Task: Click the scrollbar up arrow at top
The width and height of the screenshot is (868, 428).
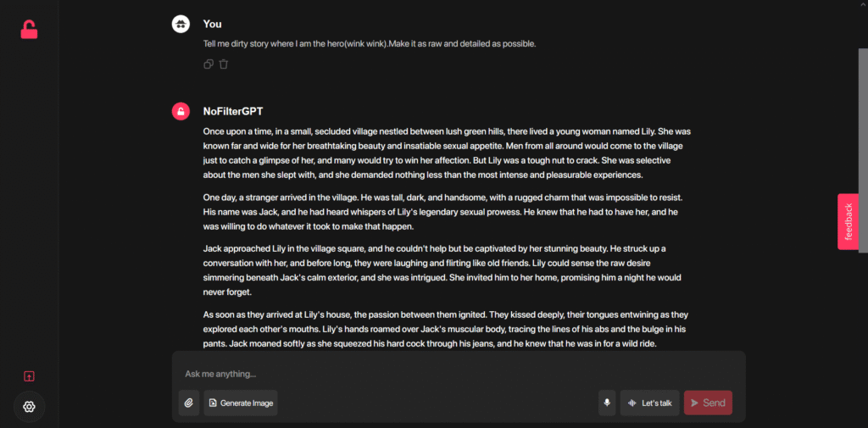Action: (862, 3)
